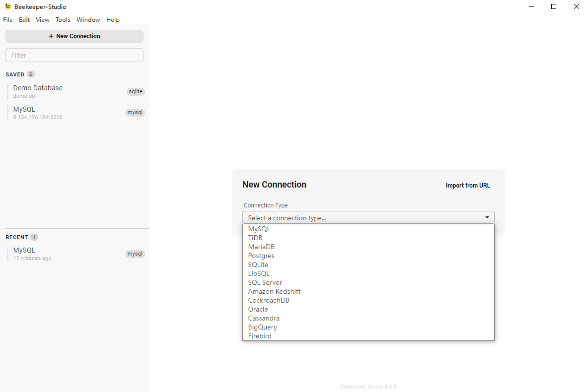
Task: Select SQLite in the dropdown list
Action: [x=258, y=265]
